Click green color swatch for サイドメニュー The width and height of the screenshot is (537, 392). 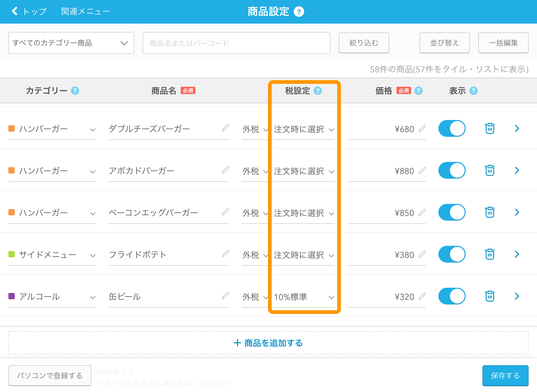coord(12,254)
